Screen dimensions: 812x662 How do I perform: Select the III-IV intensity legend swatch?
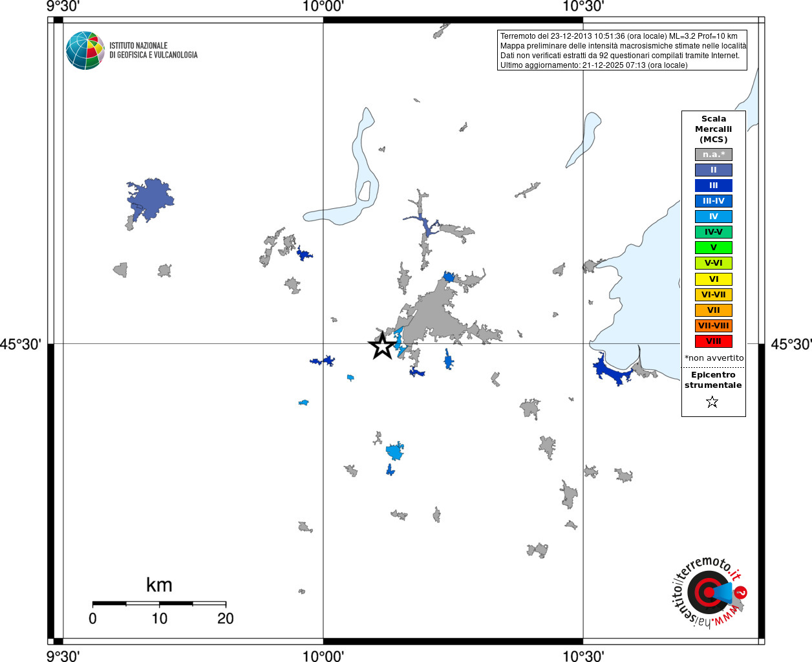pyautogui.click(x=714, y=201)
